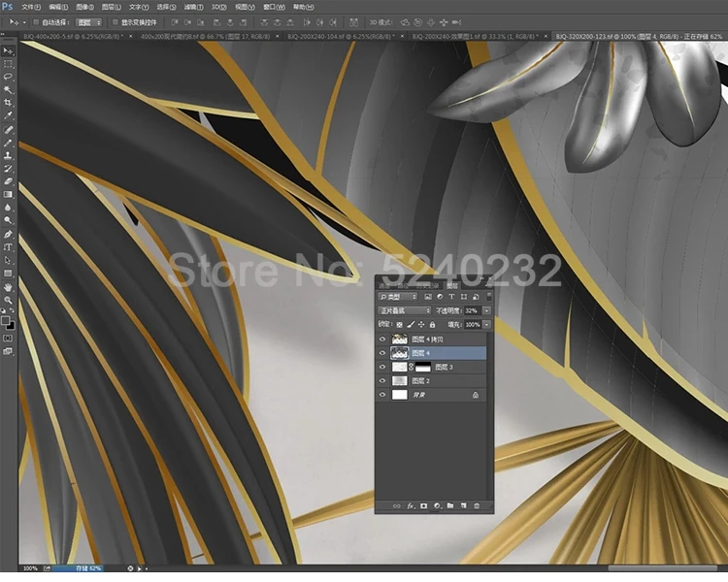Filter layers by pixel layers

click(428, 297)
